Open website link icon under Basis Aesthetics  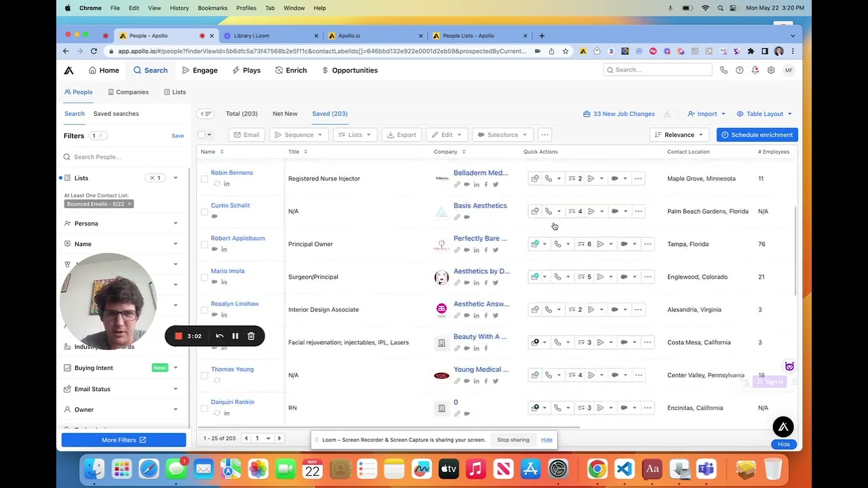pos(457,217)
